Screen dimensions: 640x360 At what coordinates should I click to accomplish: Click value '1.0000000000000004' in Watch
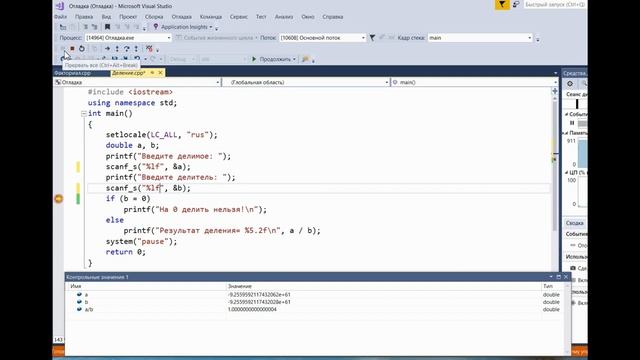252,309
